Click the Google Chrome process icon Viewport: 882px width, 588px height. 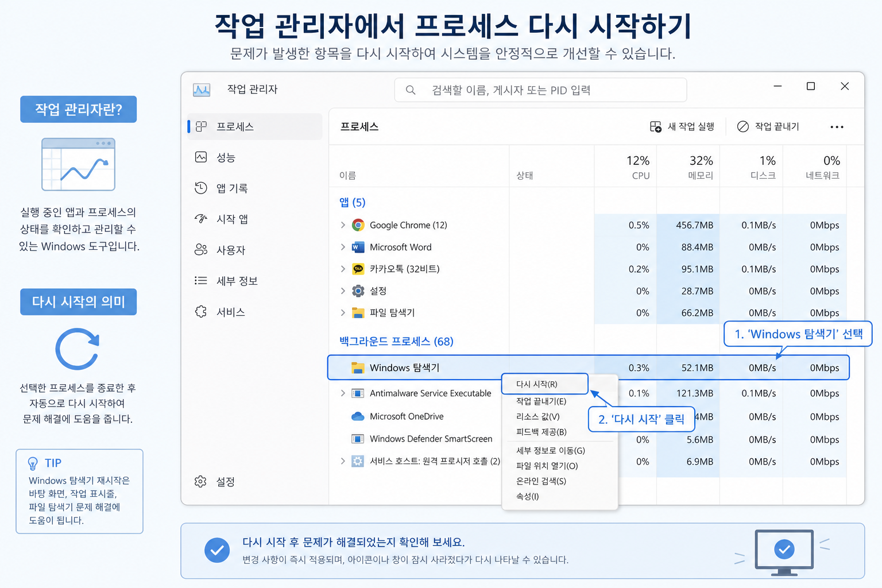tap(358, 225)
